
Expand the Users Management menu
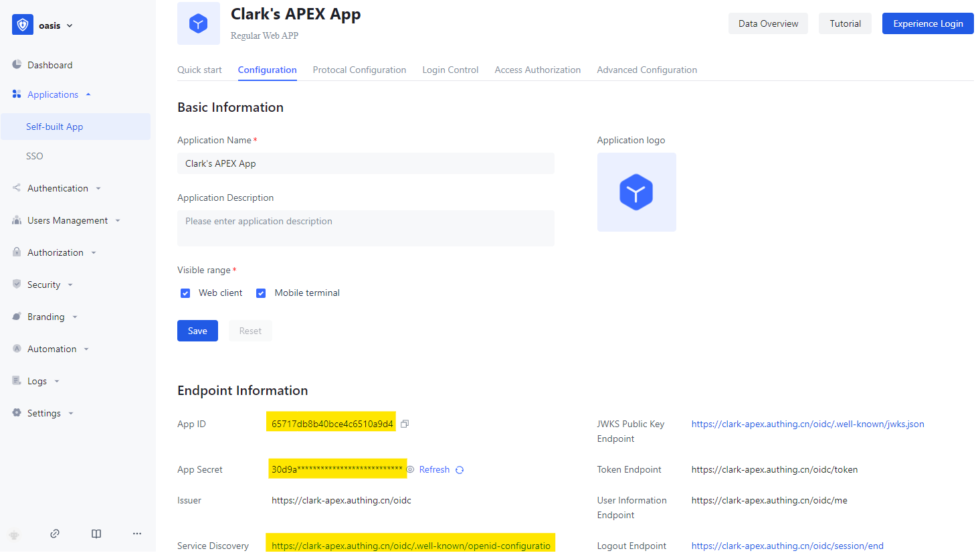coord(67,220)
